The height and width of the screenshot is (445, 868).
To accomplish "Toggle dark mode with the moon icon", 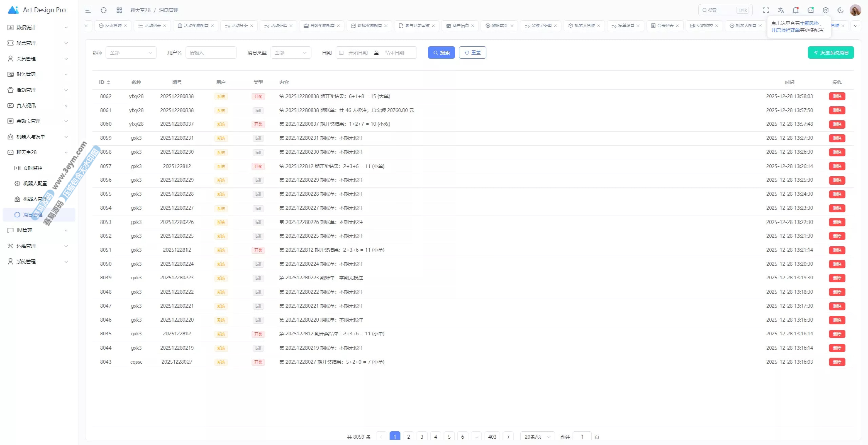I will click(x=841, y=10).
